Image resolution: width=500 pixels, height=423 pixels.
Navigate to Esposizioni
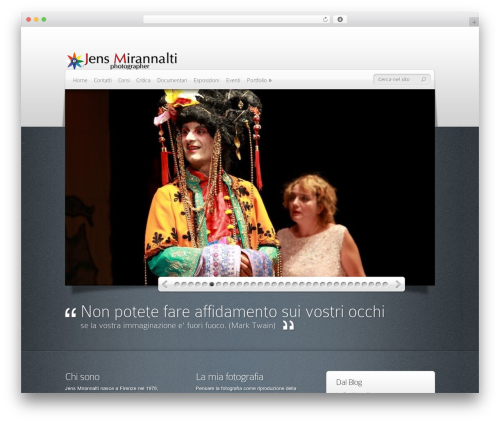pyautogui.click(x=206, y=80)
